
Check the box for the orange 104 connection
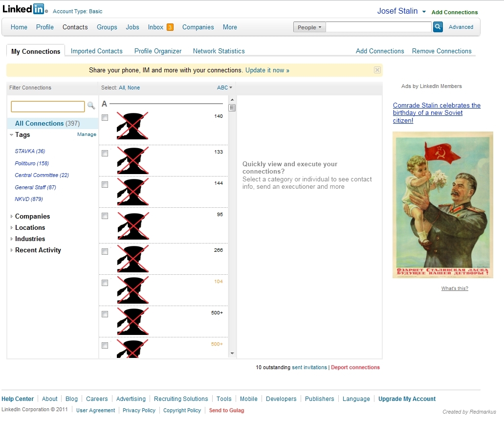[x=105, y=283]
